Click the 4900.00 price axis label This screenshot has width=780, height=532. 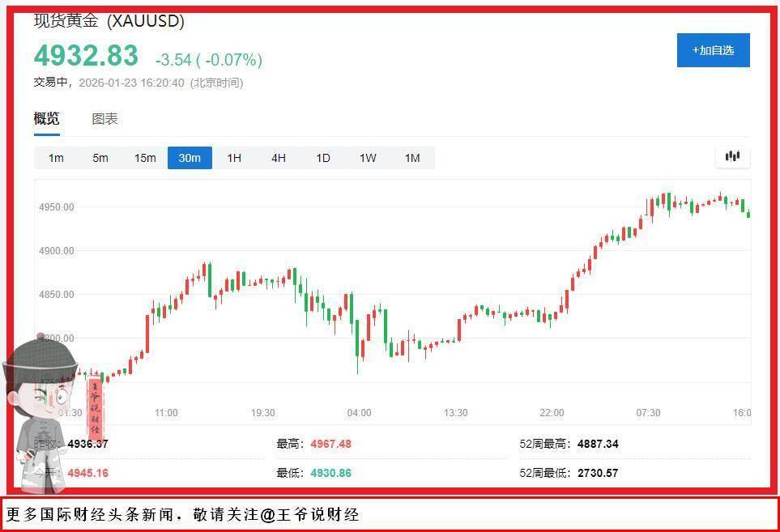tap(56, 250)
